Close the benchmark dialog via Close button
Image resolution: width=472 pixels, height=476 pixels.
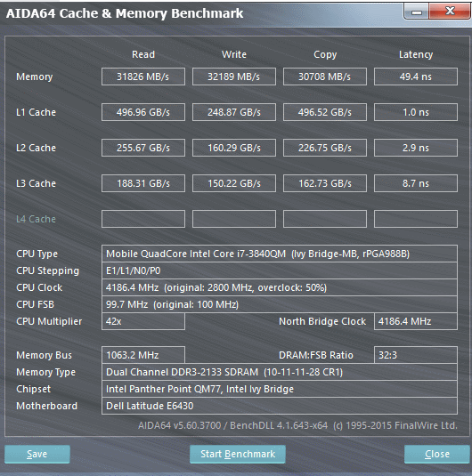[436, 454]
